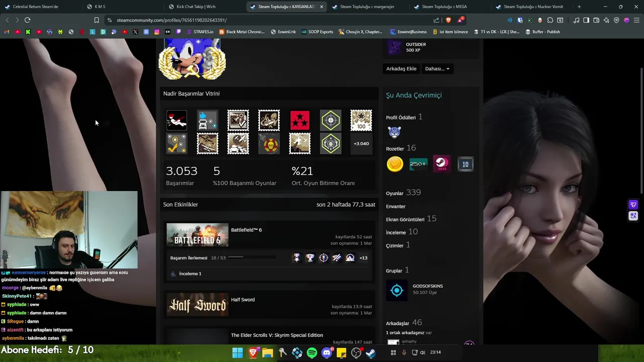The image size is (644, 362).
Task: Open İnceleme 1 review link
Action: 190,274
